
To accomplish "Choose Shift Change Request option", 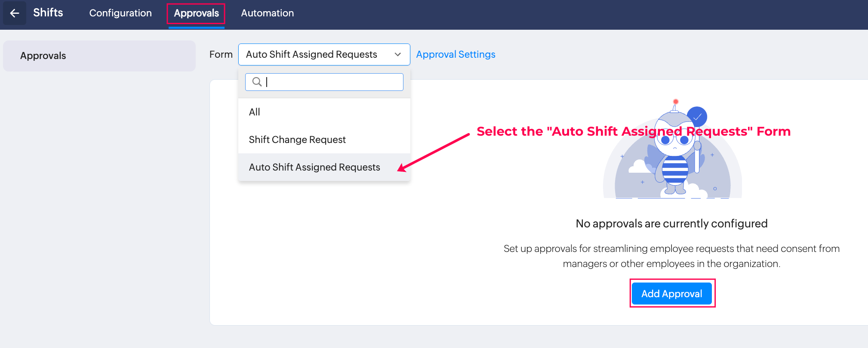I will pos(324,140).
